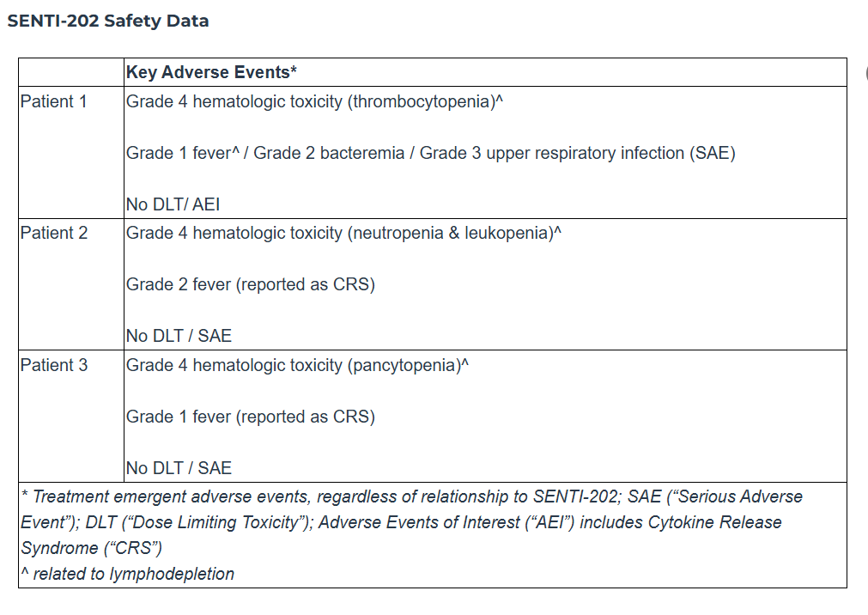Select the Patient 3 row label
The height and width of the screenshot is (615, 868).
point(53,365)
